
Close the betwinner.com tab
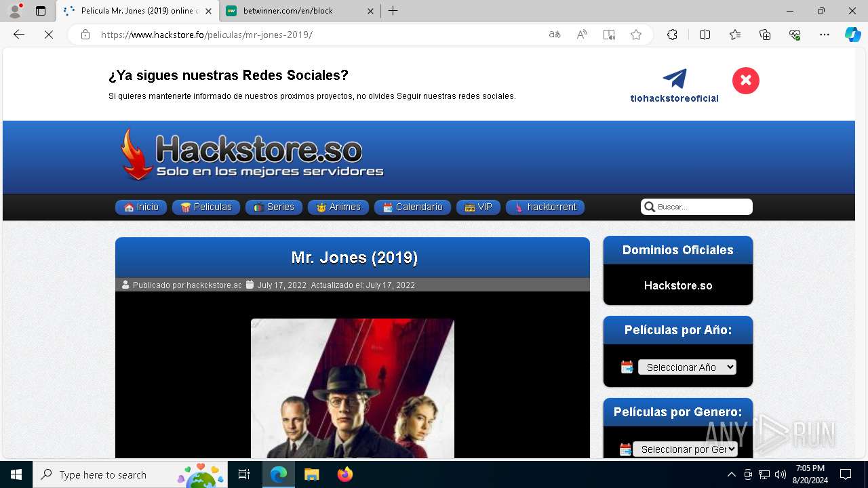point(370,11)
